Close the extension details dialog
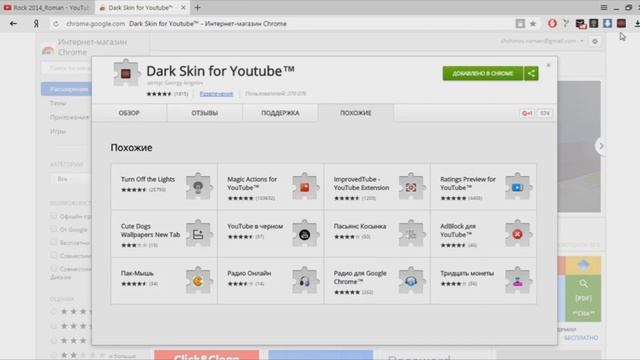640x360 pixels. point(549,65)
